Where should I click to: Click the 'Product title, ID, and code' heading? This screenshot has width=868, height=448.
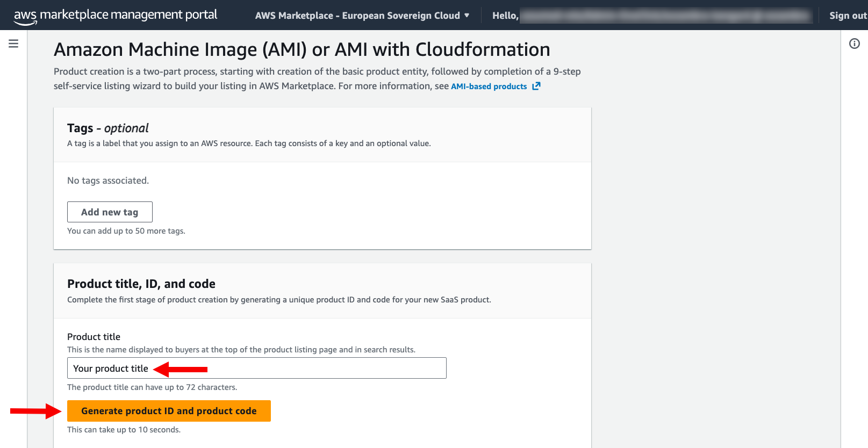point(141,284)
